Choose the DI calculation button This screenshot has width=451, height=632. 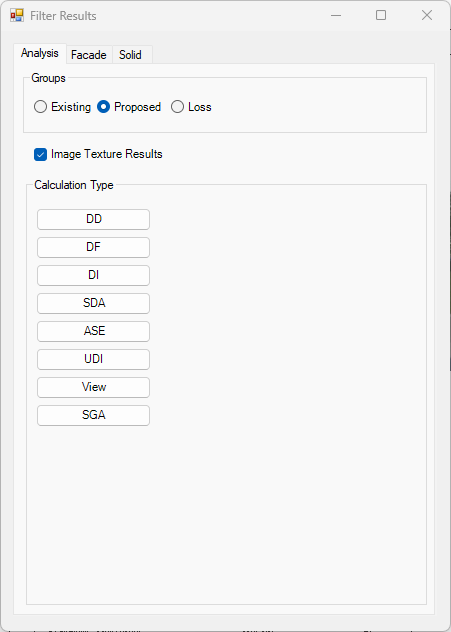94,275
